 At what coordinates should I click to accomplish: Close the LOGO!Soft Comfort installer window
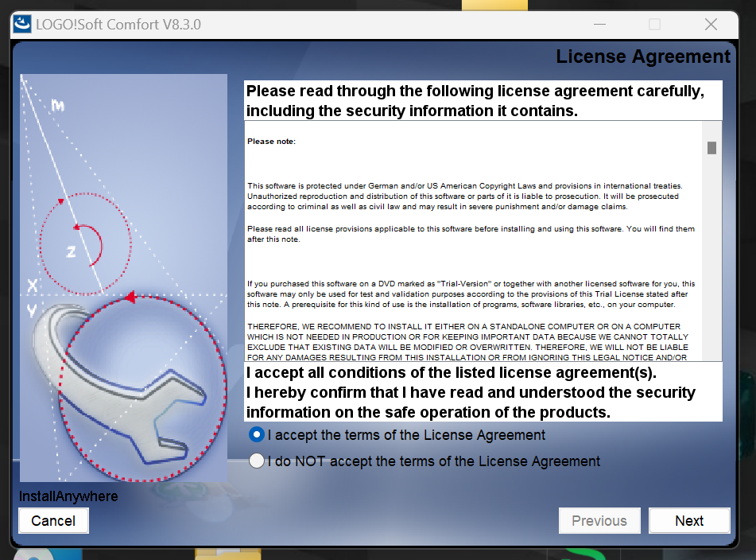tap(711, 24)
